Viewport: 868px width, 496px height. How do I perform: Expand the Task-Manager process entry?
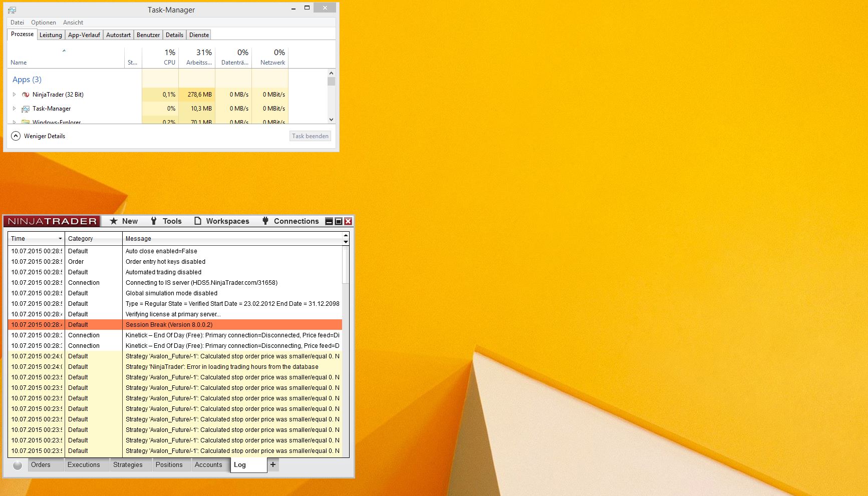pyautogui.click(x=14, y=109)
